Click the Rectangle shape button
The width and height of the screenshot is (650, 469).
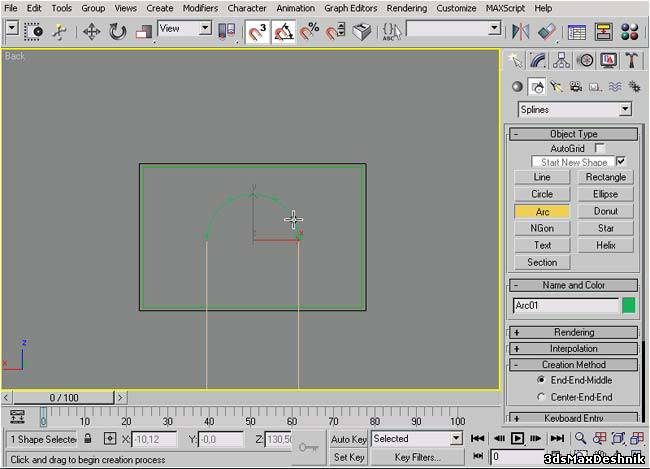[x=606, y=177]
